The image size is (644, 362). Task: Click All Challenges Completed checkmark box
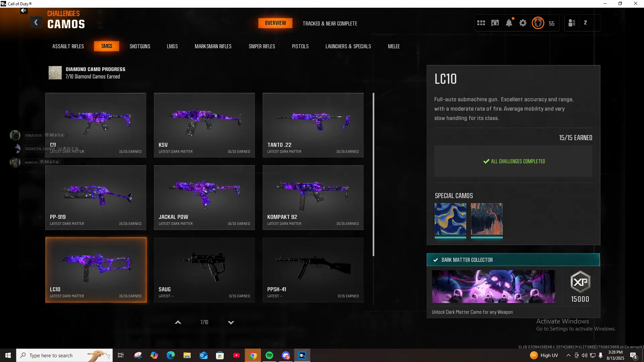tap(513, 161)
